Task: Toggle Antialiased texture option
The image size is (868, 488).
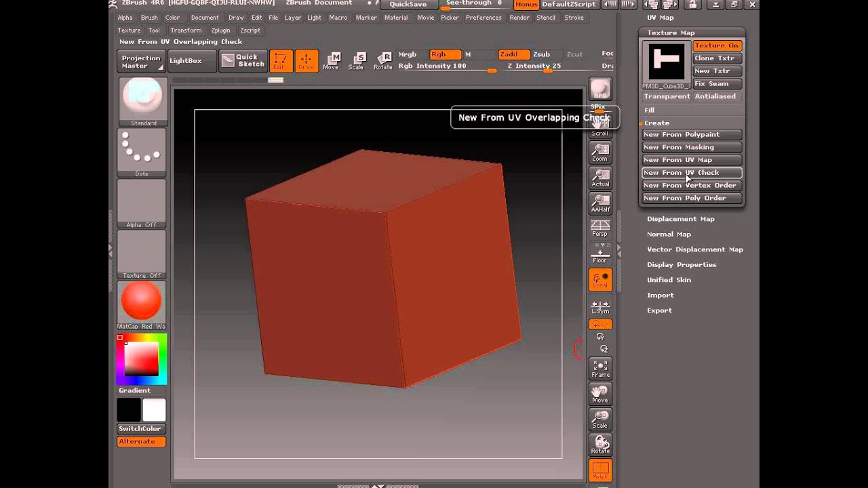Action: (717, 96)
